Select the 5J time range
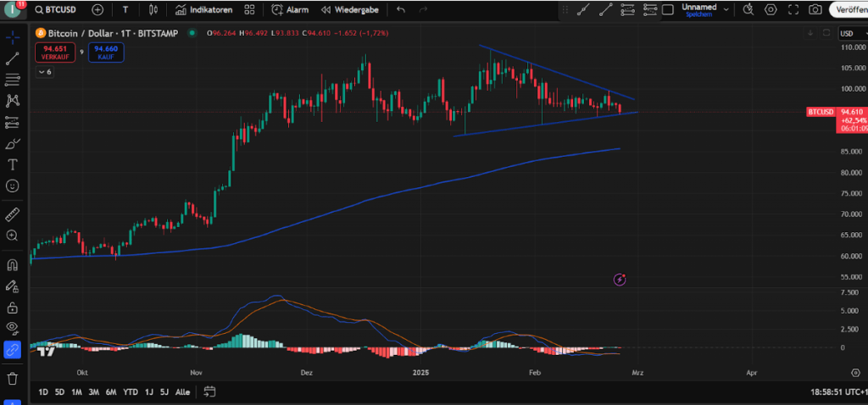 point(164,391)
